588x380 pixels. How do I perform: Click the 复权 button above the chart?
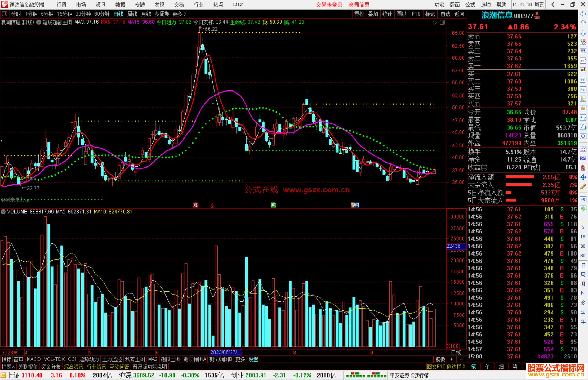coord(359,14)
